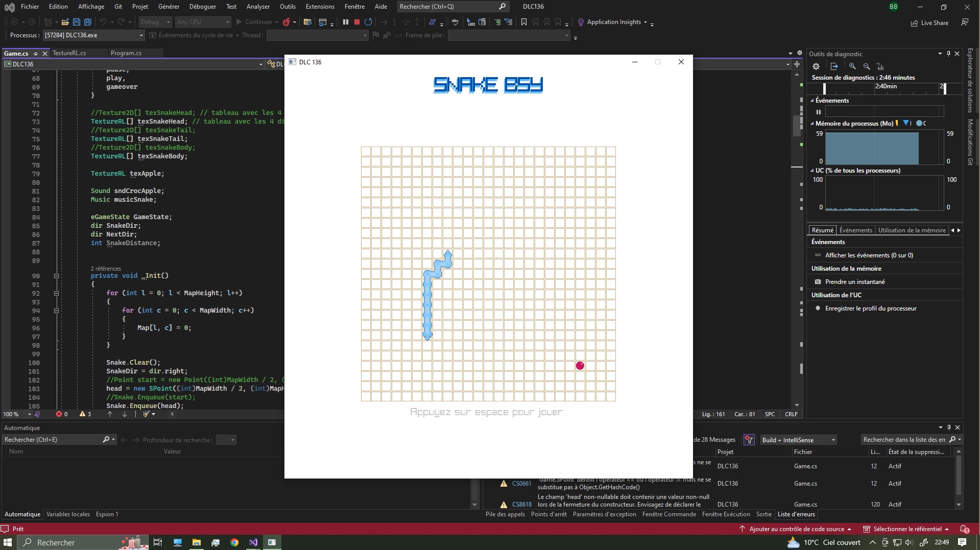Collapse the outer for loop at line 92

tap(57, 293)
